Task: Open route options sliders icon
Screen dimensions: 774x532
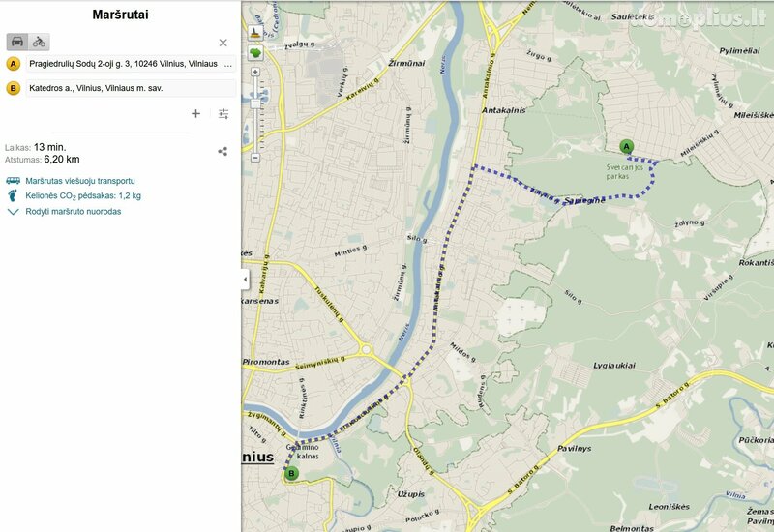Action: pos(223,114)
